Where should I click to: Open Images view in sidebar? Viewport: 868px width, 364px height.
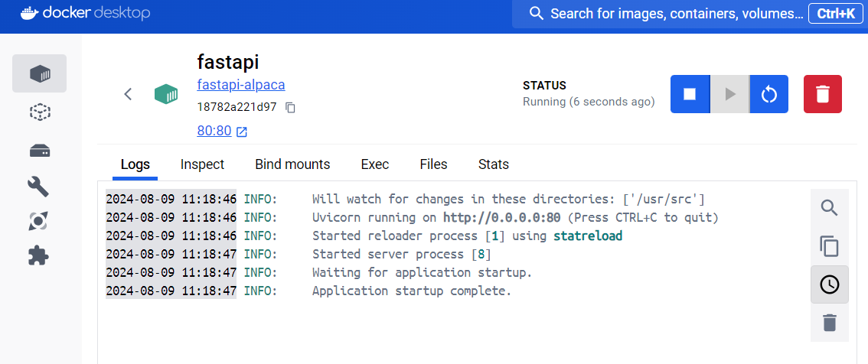39,112
